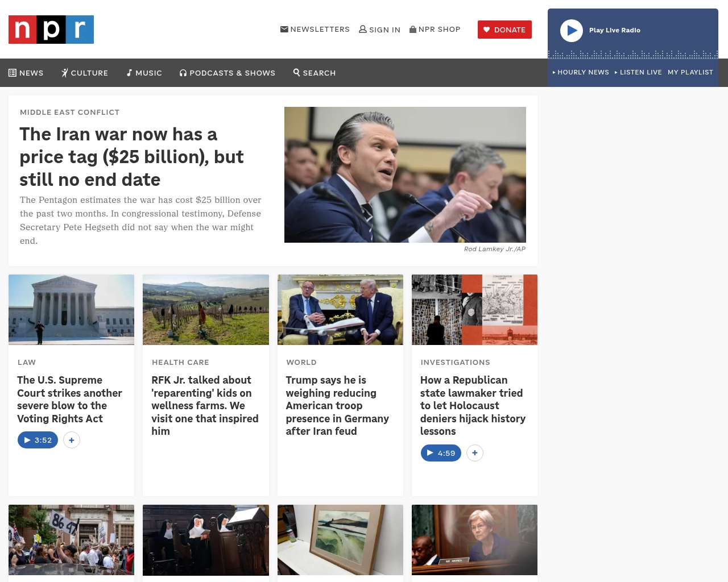Click the NPR Shop bag icon
Viewport: 728px width, 582px height.
[413, 29]
